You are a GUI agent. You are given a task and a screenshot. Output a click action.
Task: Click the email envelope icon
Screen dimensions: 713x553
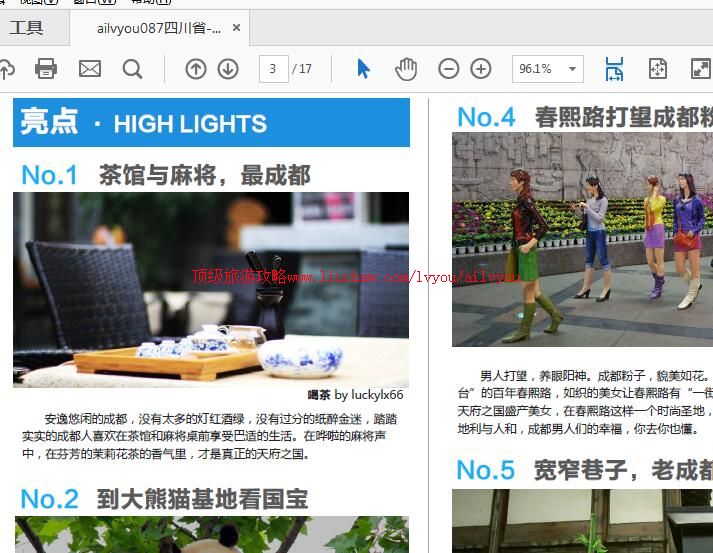(90, 69)
